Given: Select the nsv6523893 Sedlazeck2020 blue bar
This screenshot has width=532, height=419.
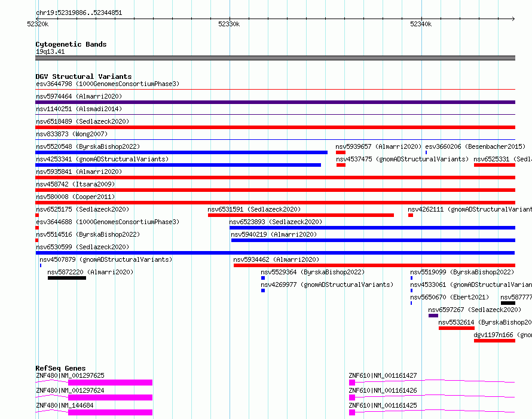Looking at the screenshot, I should coord(372,228).
